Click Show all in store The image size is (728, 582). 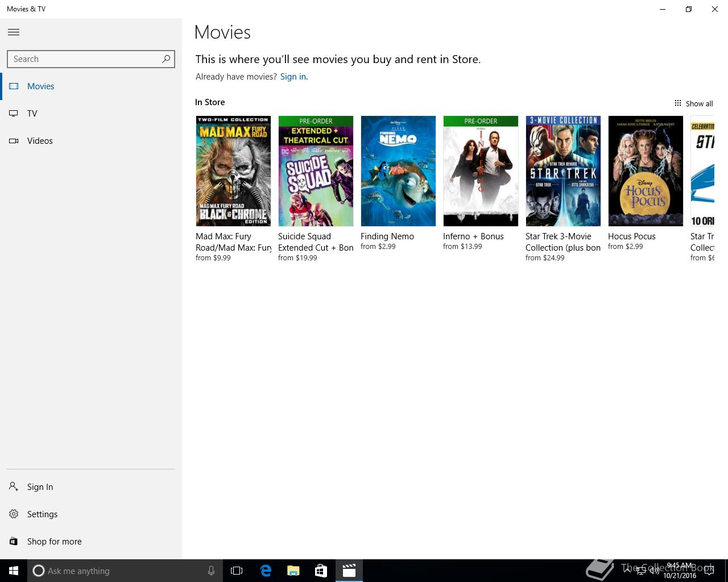pyautogui.click(x=693, y=103)
